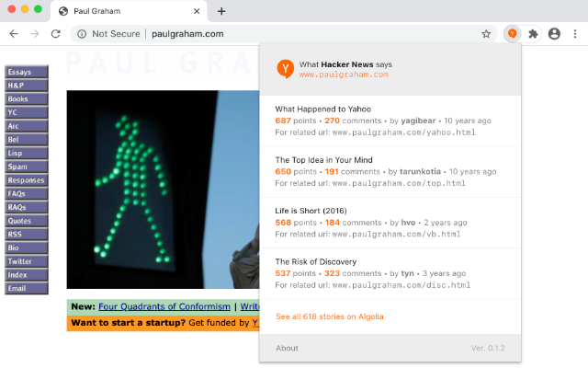The height and width of the screenshot is (368, 588).
Task: Open The Risk of Discovery story
Action: (x=316, y=261)
